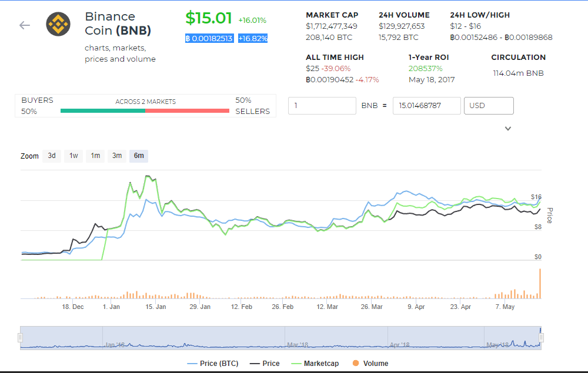Click the circulation value 114.04m BNB

click(518, 73)
